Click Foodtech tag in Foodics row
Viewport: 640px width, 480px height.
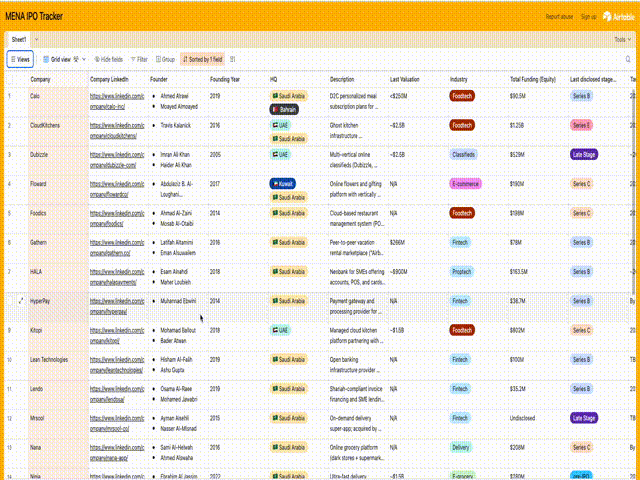tap(462, 213)
